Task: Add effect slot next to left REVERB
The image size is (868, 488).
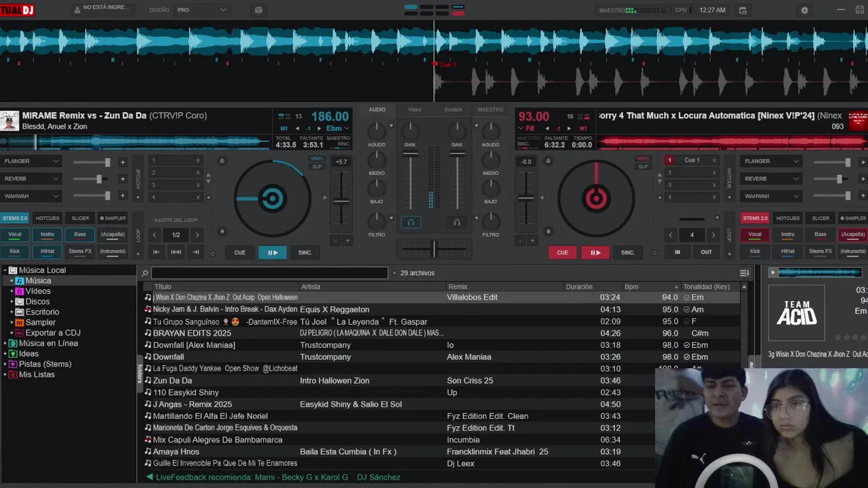Action: pos(123,179)
